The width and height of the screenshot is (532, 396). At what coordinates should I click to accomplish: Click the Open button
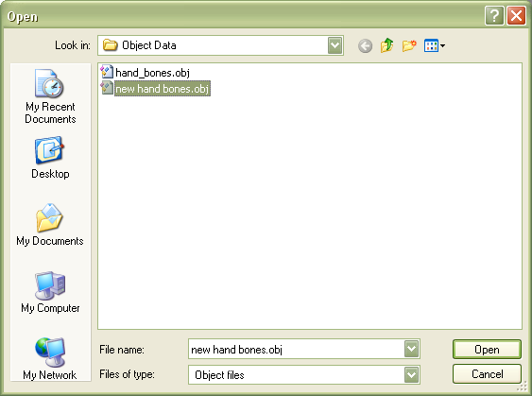tap(487, 349)
